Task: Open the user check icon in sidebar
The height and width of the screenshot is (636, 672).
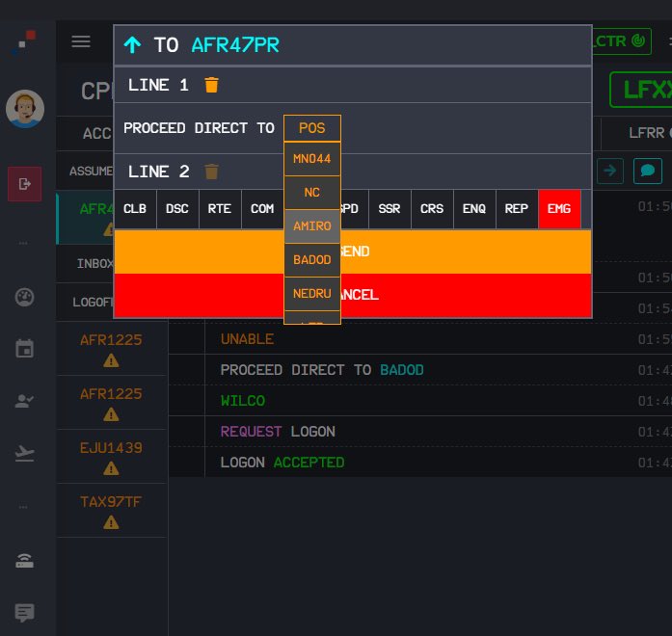Action: pyautogui.click(x=24, y=401)
